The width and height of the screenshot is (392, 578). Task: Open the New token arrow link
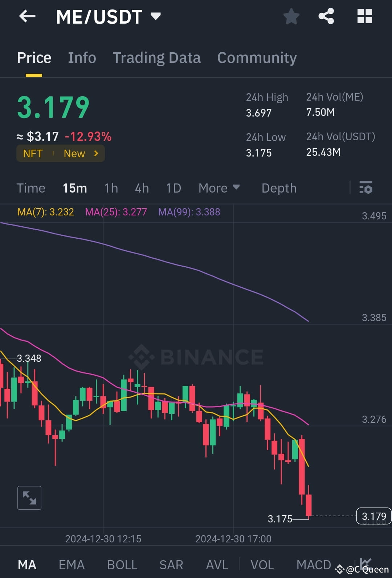coord(95,153)
